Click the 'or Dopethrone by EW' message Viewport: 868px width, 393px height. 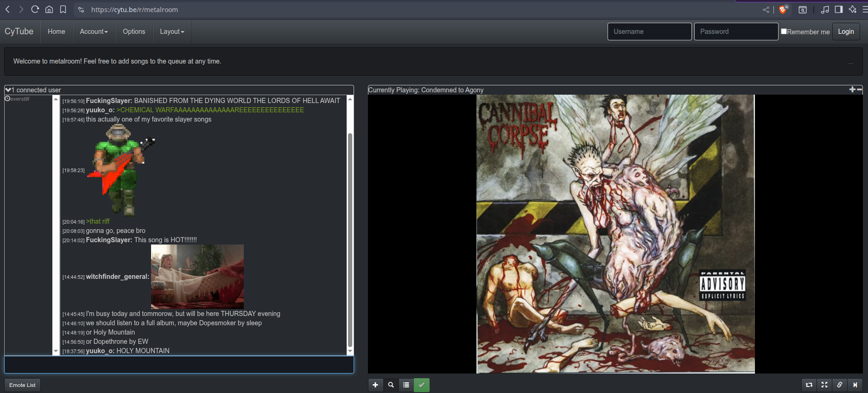click(x=117, y=341)
